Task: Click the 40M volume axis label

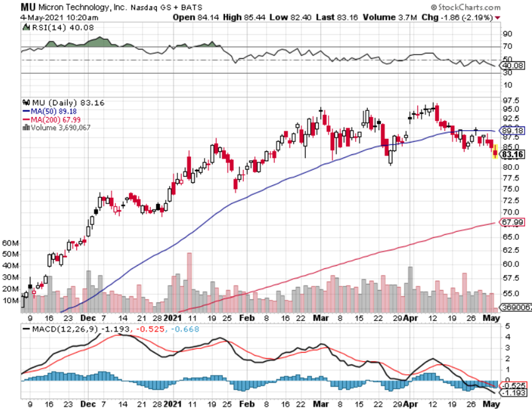Action: (x=11, y=266)
